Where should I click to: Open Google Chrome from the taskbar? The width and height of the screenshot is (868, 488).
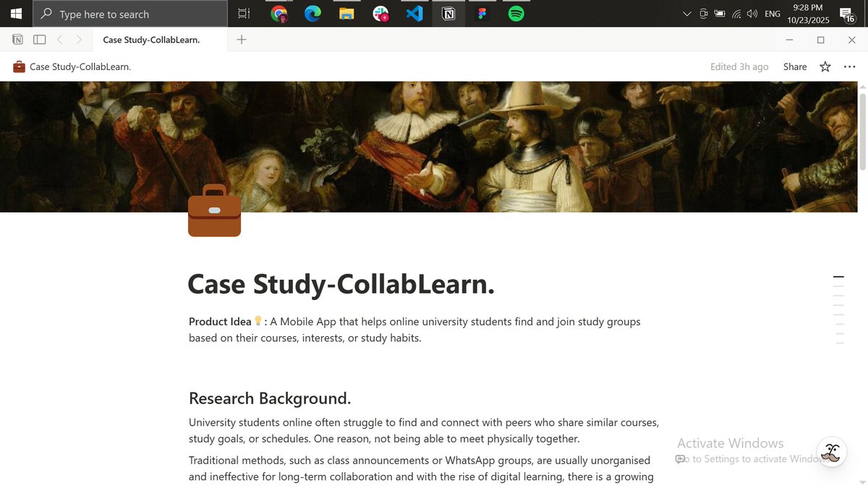[x=278, y=14]
